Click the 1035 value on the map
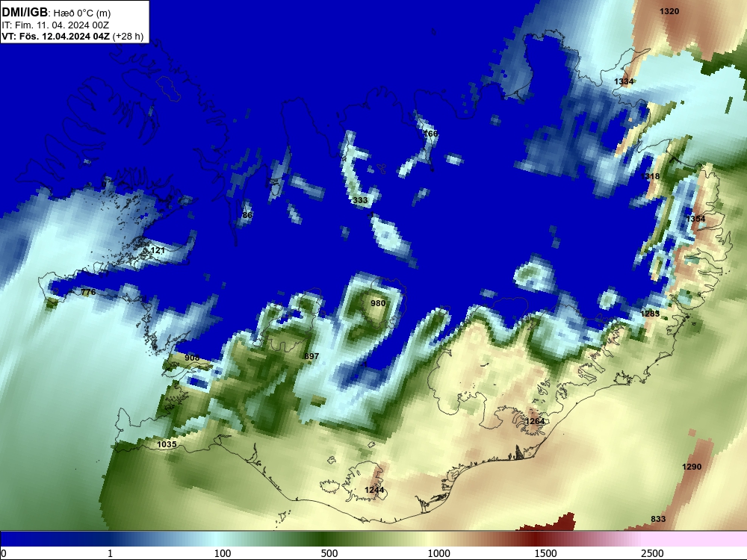Viewport: 747px width, 560px height. click(x=167, y=444)
